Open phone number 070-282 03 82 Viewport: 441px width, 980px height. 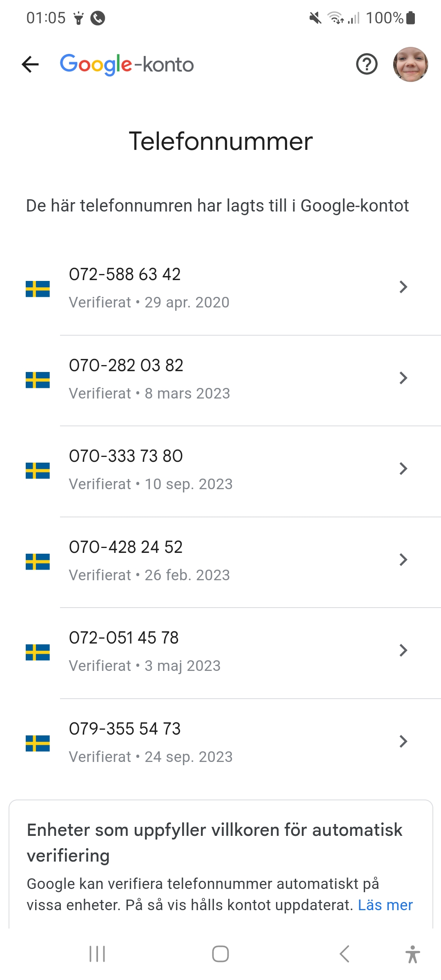[126, 366]
